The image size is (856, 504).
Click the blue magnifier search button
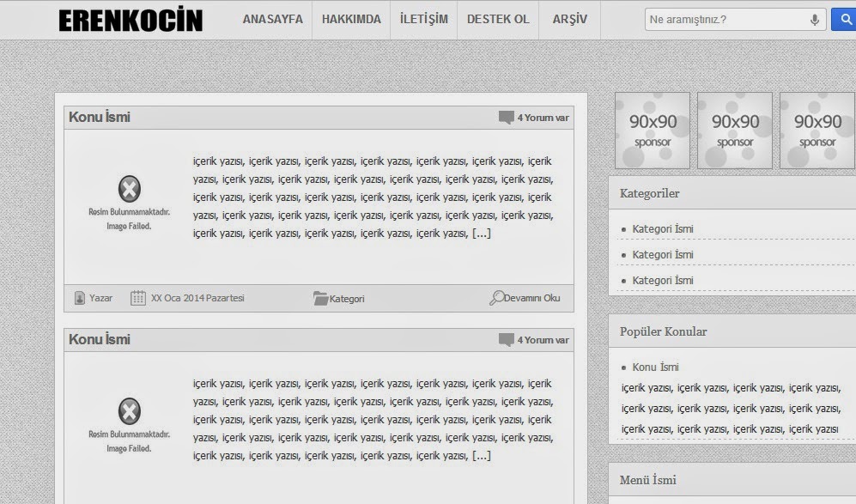844,20
